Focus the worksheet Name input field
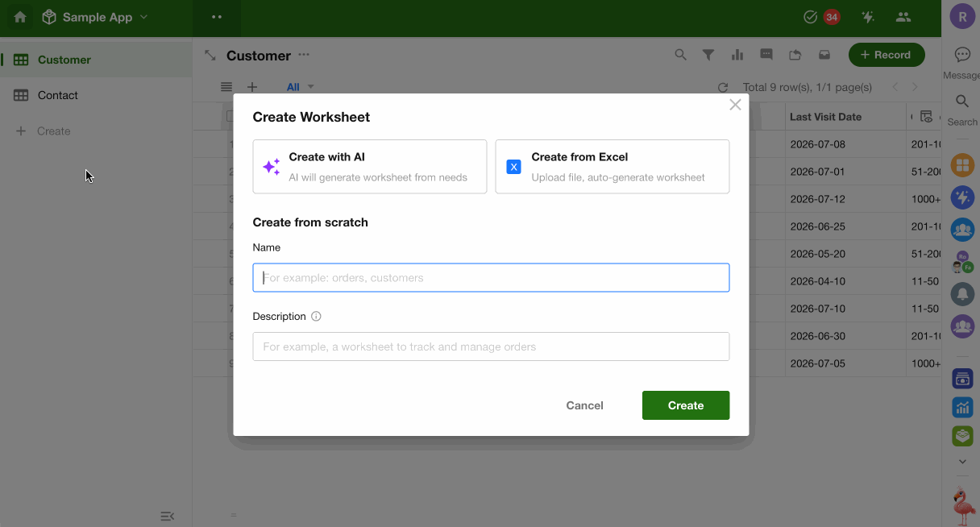 tap(491, 278)
